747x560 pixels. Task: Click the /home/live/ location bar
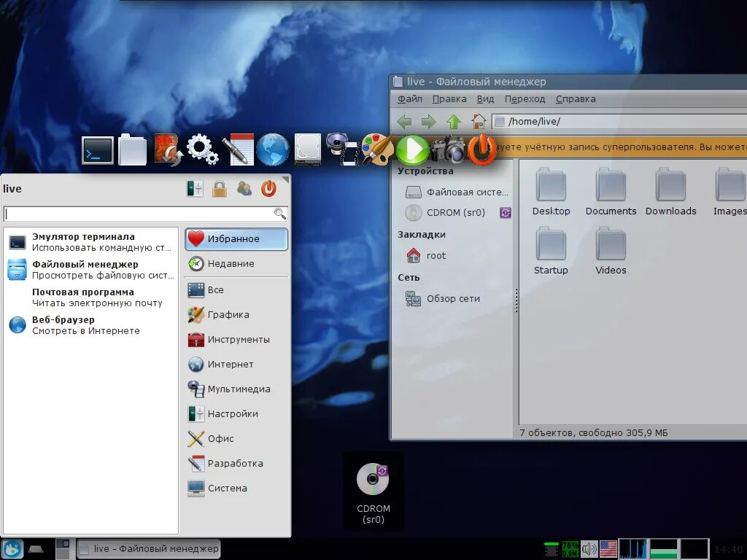point(619,122)
